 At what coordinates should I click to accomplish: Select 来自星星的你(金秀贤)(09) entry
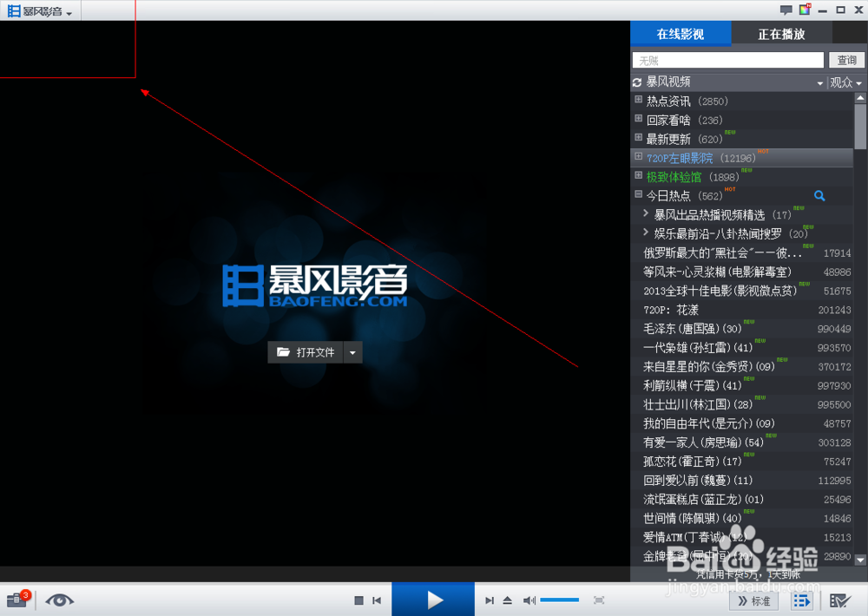click(x=742, y=366)
